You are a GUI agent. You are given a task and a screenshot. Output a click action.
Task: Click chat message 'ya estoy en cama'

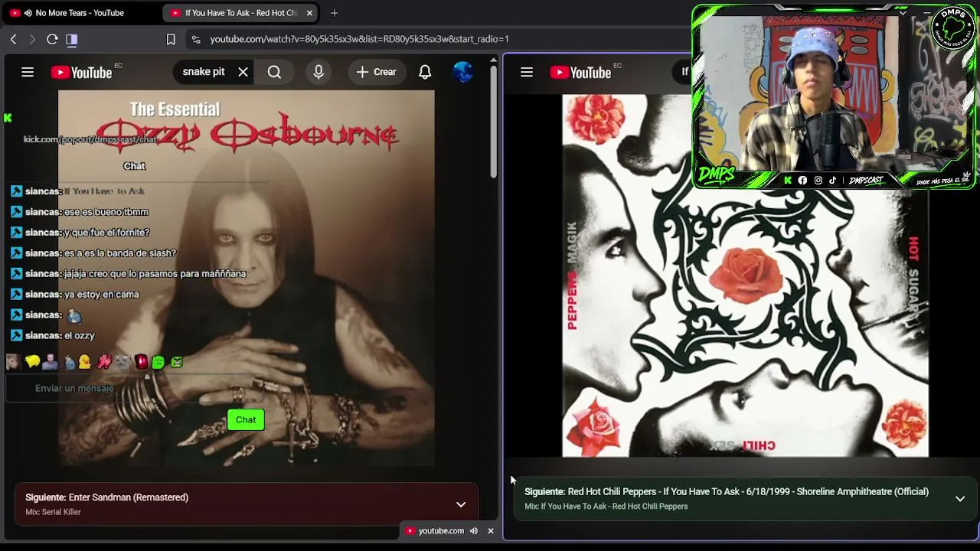102,295
